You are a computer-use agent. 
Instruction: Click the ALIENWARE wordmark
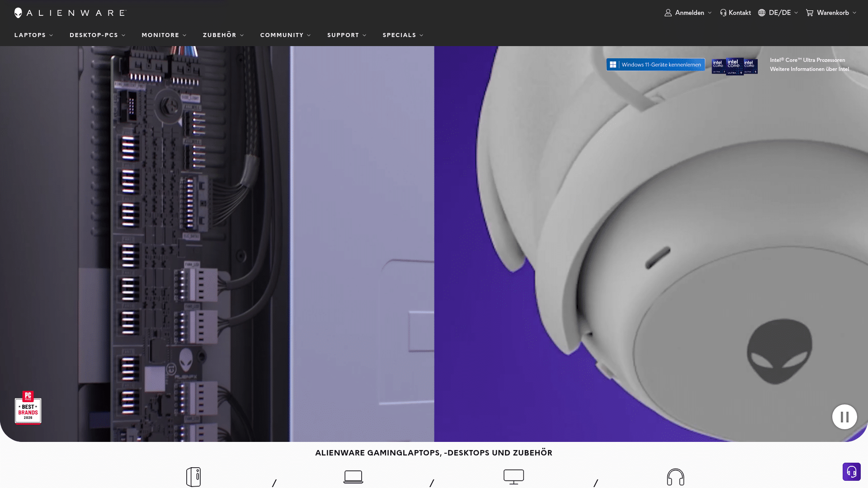click(x=76, y=13)
